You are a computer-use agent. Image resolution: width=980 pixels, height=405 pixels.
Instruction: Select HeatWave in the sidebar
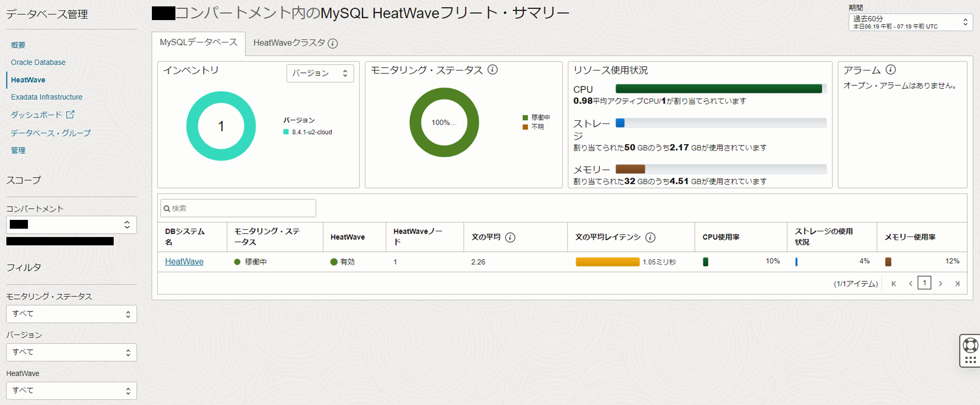(x=28, y=80)
